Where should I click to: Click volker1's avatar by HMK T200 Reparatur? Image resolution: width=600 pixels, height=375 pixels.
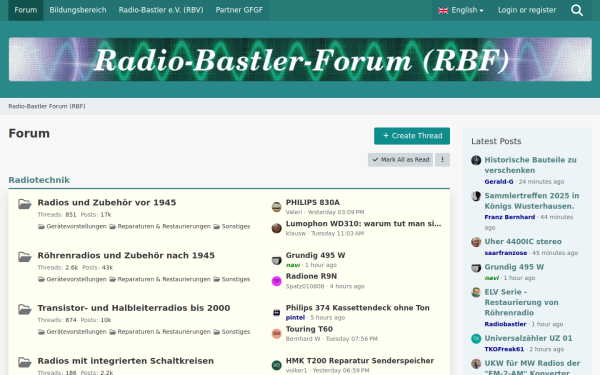tap(276, 365)
